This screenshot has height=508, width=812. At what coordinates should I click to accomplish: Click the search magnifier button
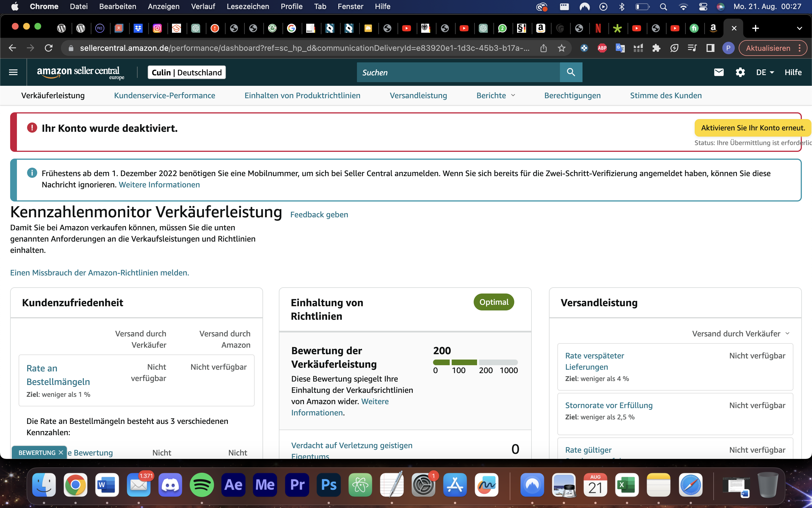coord(571,72)
